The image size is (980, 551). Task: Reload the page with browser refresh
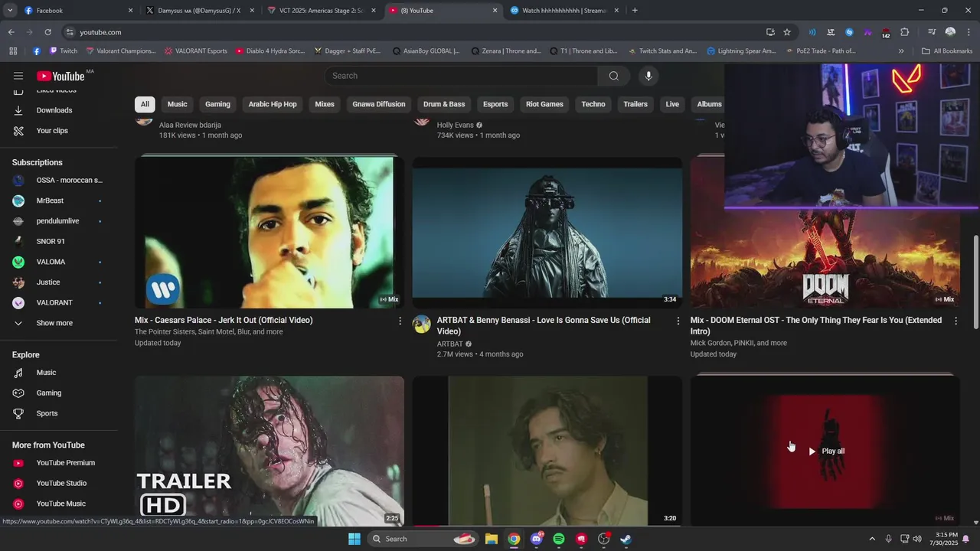coord(47,32)
